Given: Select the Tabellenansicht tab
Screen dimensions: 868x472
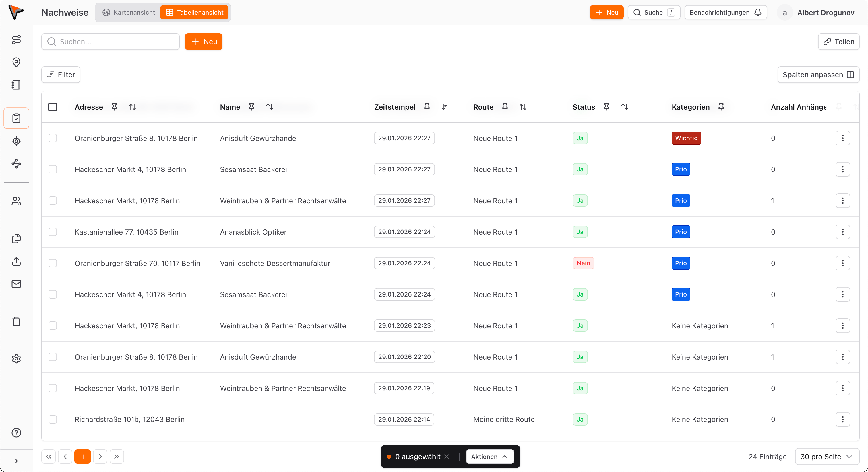Looking at the screenshot, I should (x=194, y=12).
